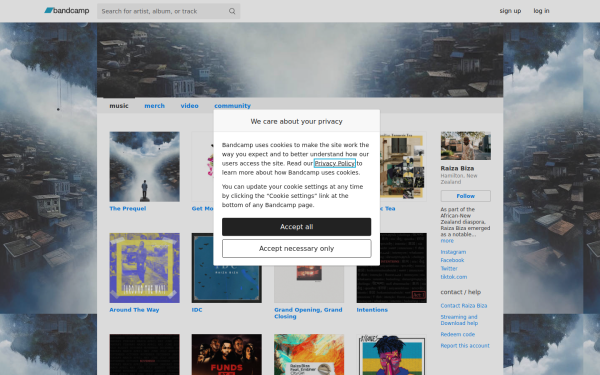The width and height of the screenshot is (600, 375).
Task: Click Contact Raiza Biza link
Action: pyautogui.click(x=464, y=306)
